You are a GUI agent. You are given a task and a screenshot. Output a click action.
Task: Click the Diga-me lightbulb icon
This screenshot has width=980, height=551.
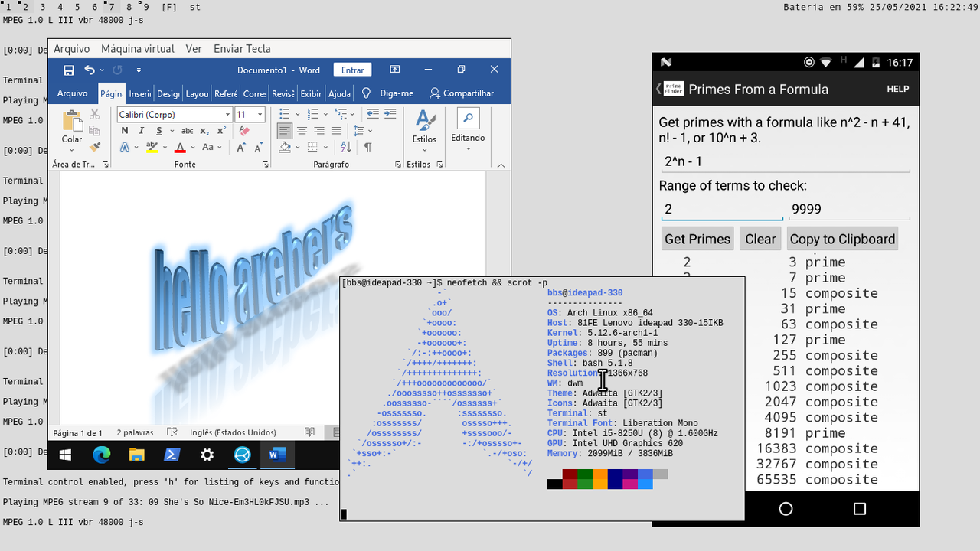pyautogui.click(x=367, y=93)
